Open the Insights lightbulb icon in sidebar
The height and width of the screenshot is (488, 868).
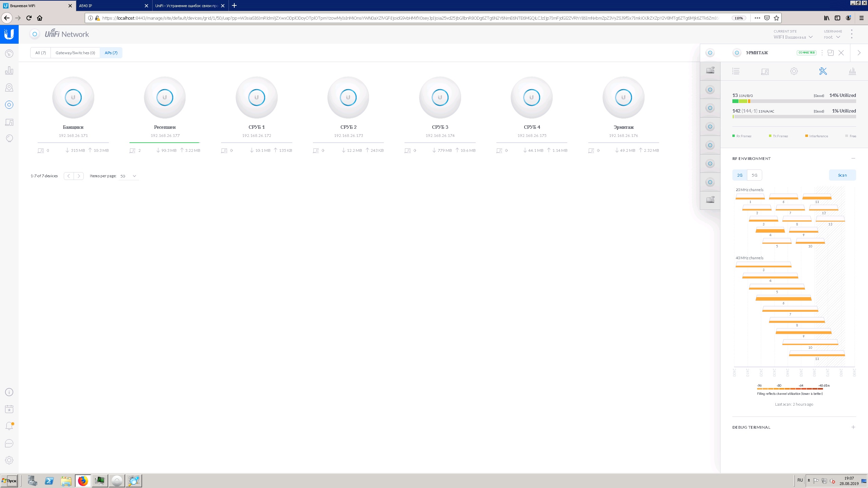[9, 138]
